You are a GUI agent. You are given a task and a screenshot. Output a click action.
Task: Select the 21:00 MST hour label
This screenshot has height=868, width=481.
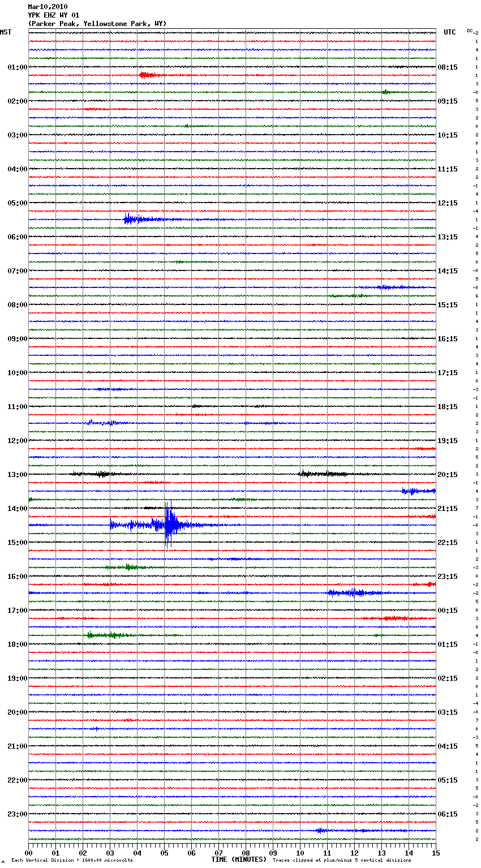pyautogui.click(x=17, y=746)
